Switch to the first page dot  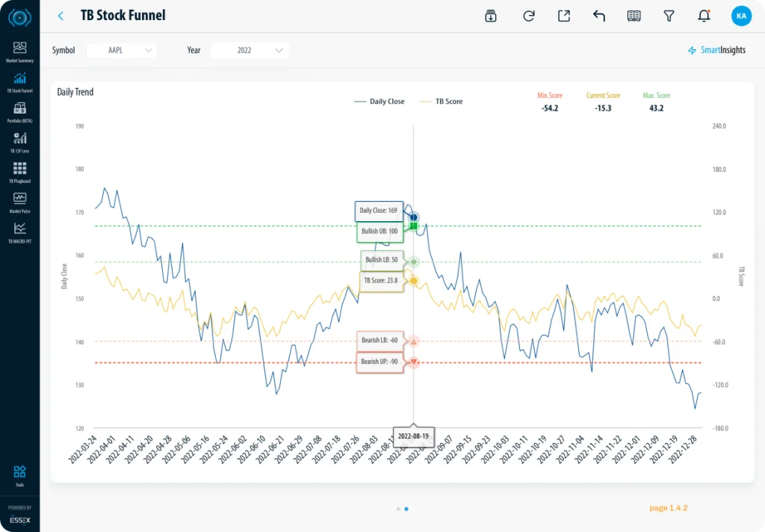click(397, 509)
